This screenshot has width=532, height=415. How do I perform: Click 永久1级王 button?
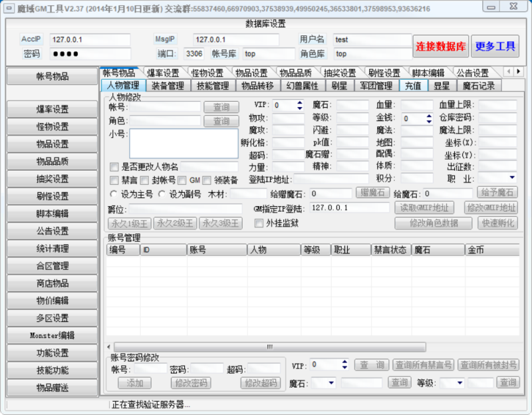129,223
